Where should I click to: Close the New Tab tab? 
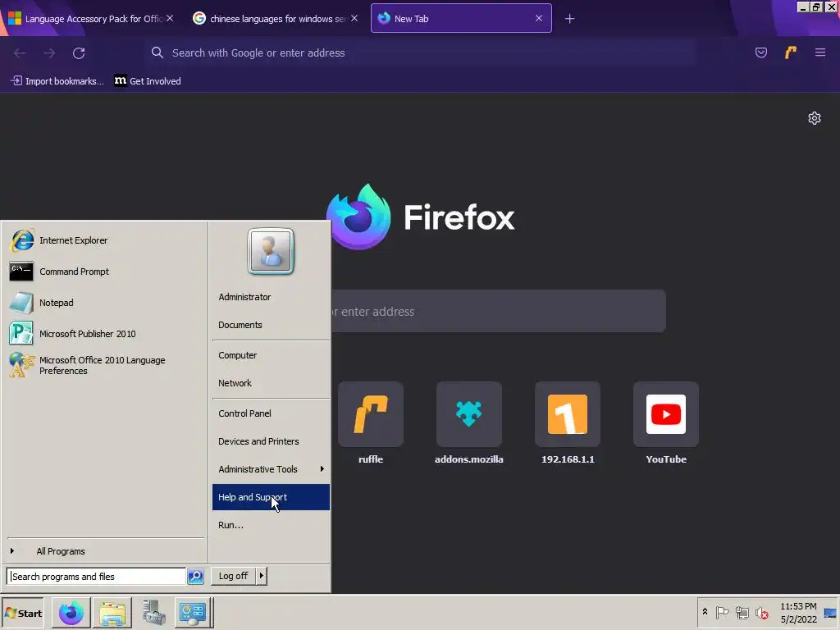pyautogui.click(x=539, y=18)
